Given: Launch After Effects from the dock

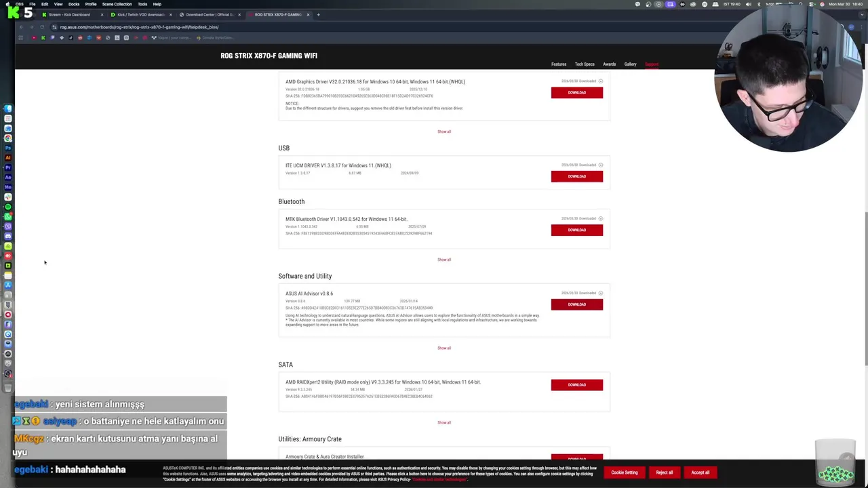Looking at the screenshot, I should coord(7,176).
